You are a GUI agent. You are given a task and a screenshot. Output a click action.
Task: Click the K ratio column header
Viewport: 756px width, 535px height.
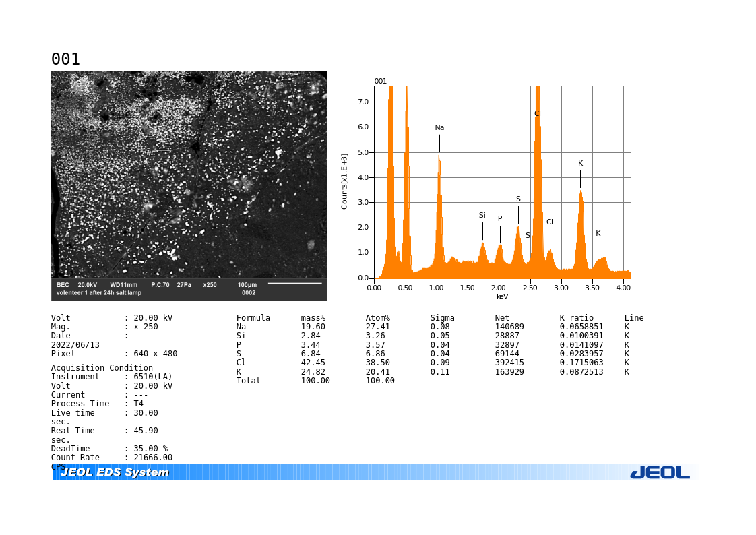click(576, 318)
